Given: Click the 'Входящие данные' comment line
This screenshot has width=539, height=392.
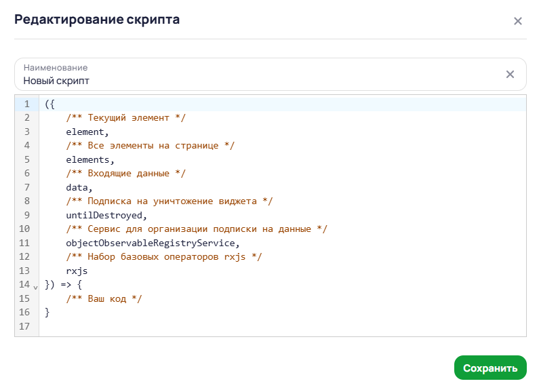Looking at the screenshot, I should click(x=126, y=174).
